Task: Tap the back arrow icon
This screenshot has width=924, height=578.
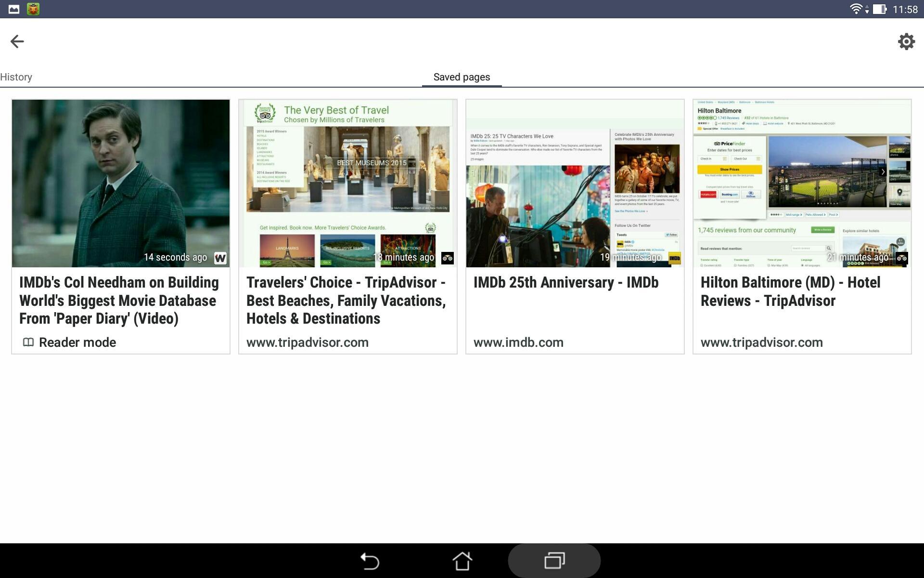Action: (x=17, y=41)
